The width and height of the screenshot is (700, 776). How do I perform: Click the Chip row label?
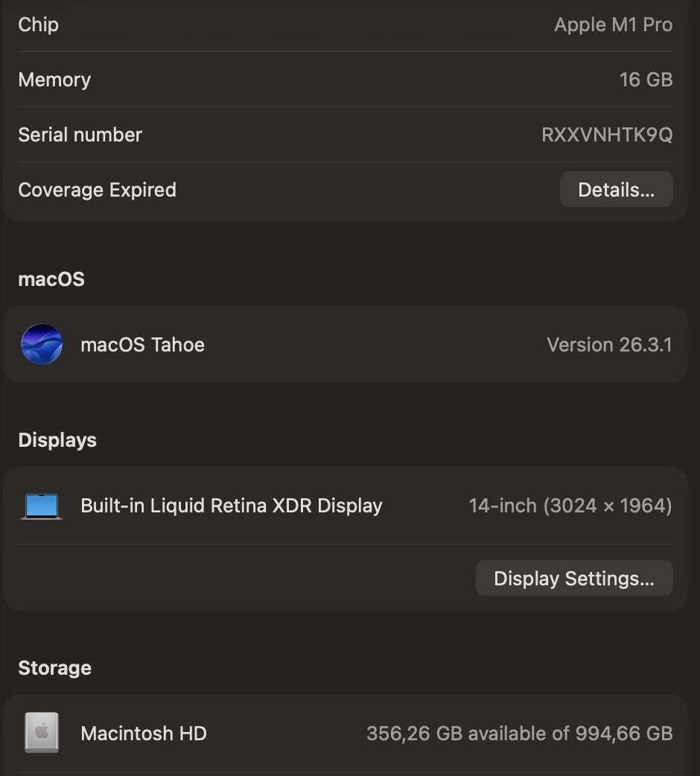click(x=38, y=25)
